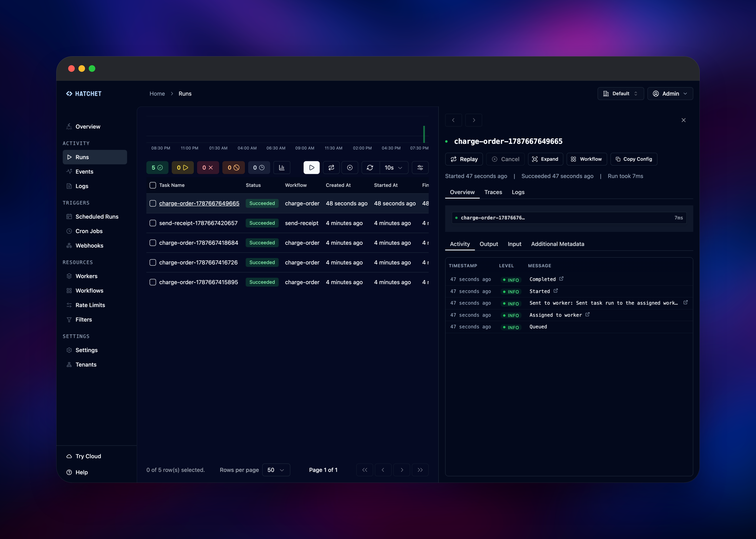Go to the previous run in detail panel
Screen dimensions: 756x539
point(453,120)
